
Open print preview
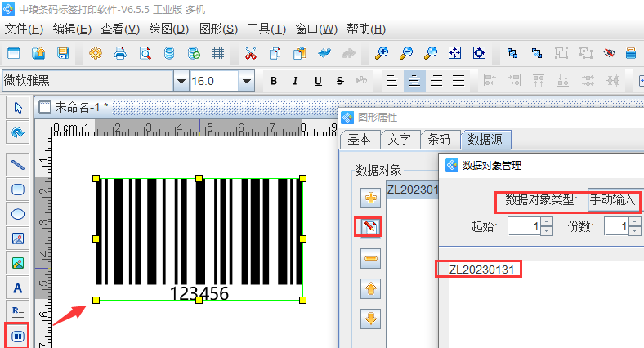click(x=145, y=53)
